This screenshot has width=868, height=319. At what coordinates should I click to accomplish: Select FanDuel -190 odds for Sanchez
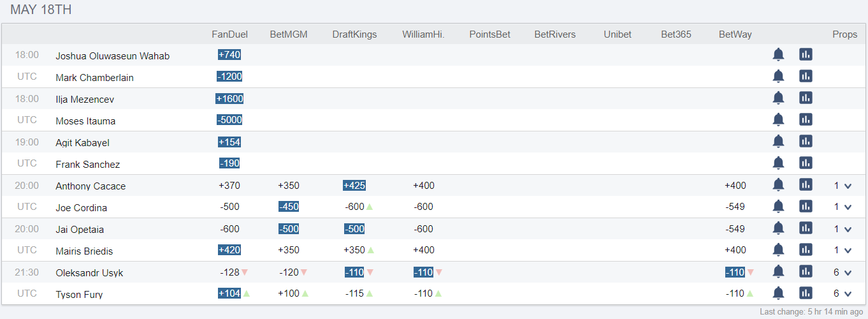click(229, 163)
